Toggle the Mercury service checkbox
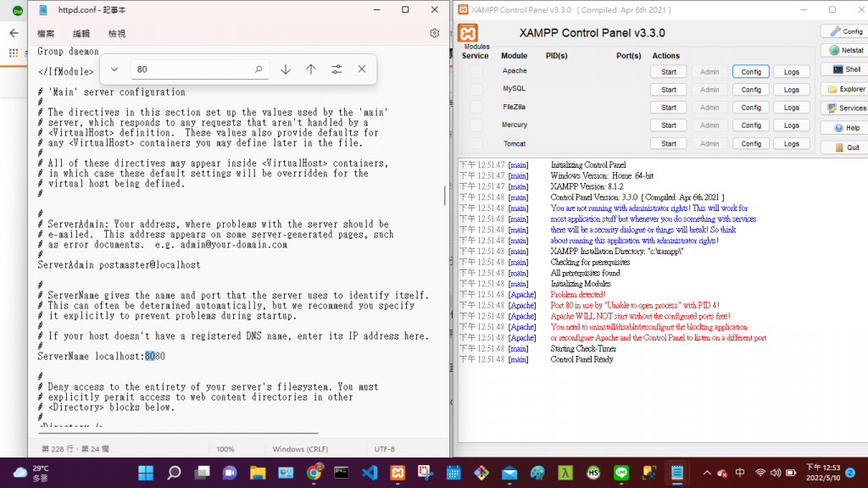Image resolution: width=868 pixels, height=488 pixels. tap(476, 125)
